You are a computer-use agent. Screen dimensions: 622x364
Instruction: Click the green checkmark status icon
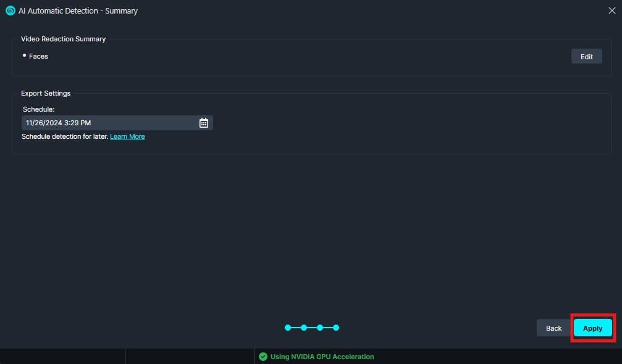point(263,357)
